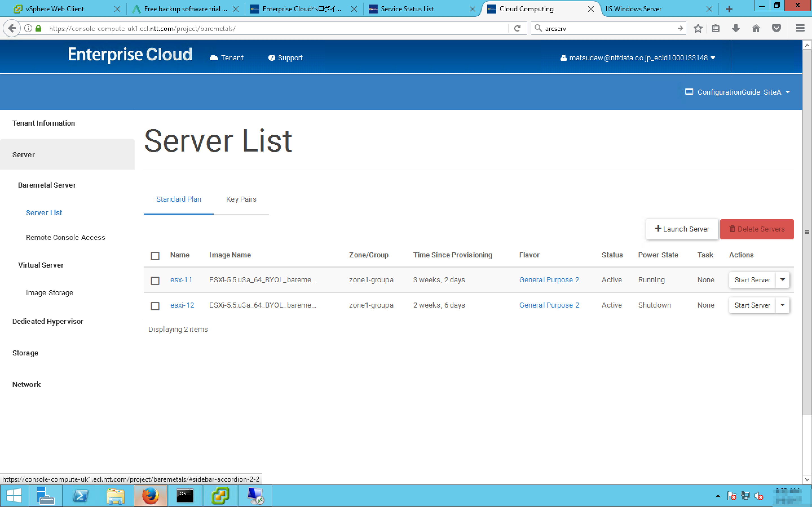Open General Purpose 2 flavor link for esxi-12
This screenshot has height=507, width=812.
click(x=549, y=305)
